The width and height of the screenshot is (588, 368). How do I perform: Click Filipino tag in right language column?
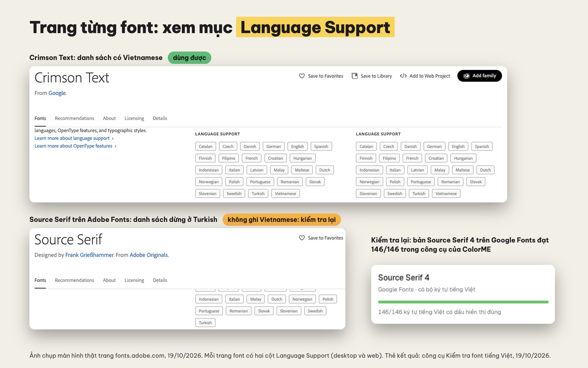click(x=389, y=158)
